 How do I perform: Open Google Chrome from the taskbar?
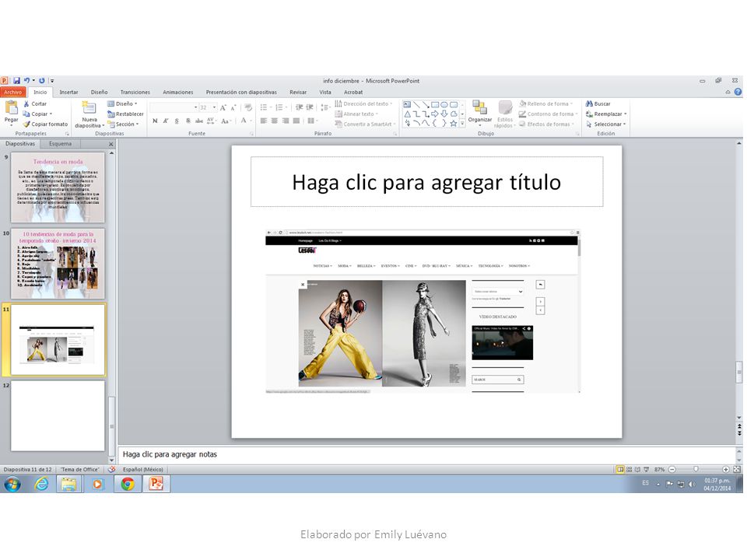point(127,485)
